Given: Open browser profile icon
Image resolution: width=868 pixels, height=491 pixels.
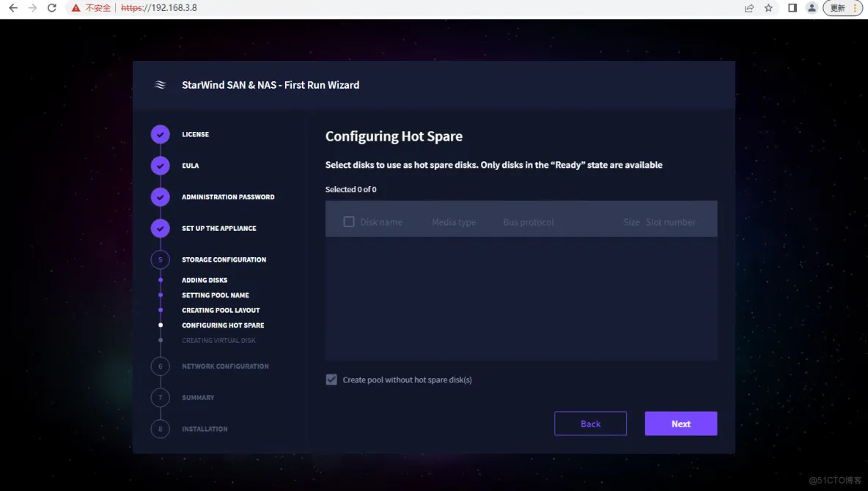Looking at the screenshot, I should click(x=812, y=8).
